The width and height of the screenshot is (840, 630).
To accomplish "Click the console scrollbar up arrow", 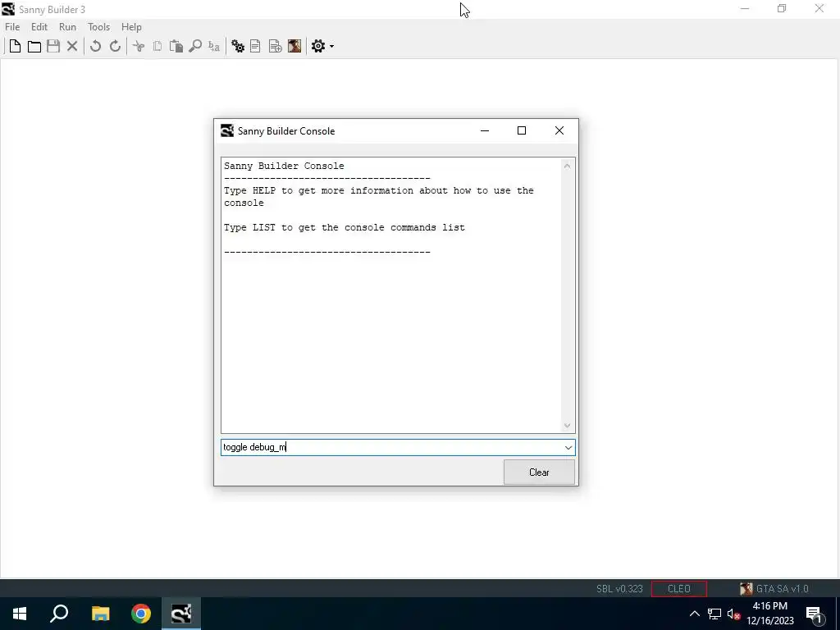I will click(x=567, y=166).
